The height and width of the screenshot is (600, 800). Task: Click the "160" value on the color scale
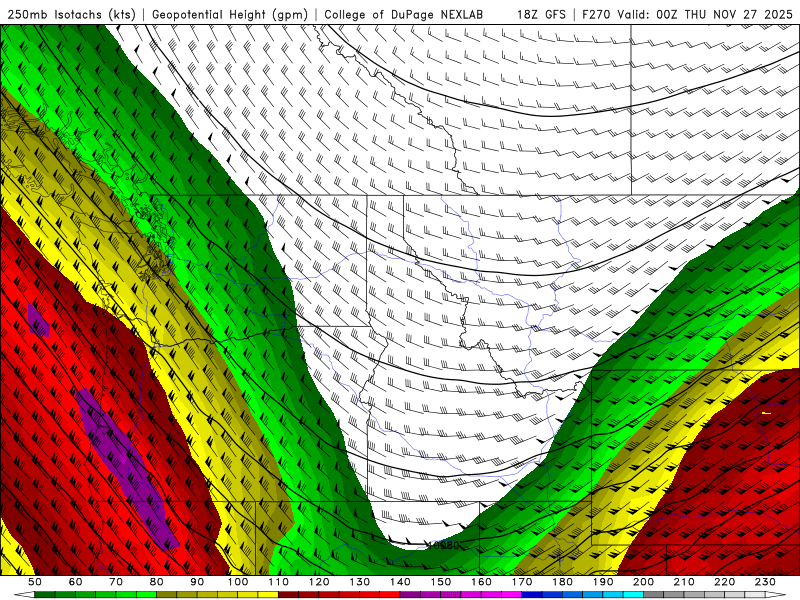click(x=481, y=582)
